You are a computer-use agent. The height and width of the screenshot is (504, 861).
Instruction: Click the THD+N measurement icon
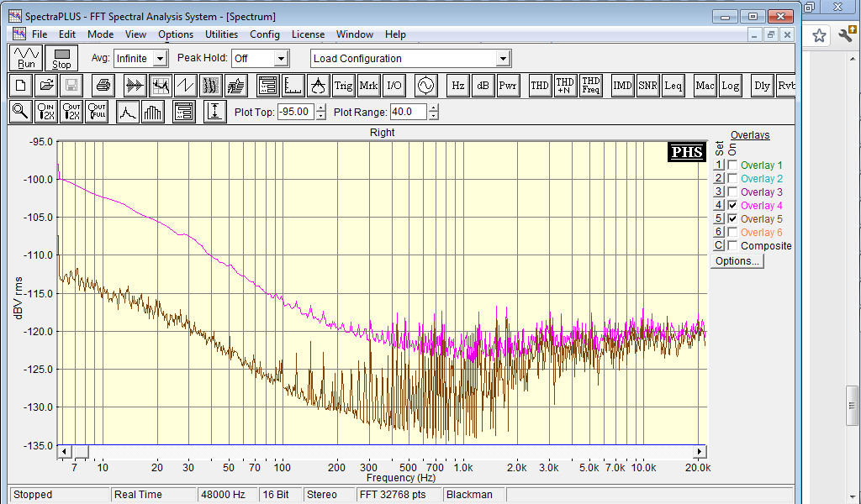tap(565, 85)
